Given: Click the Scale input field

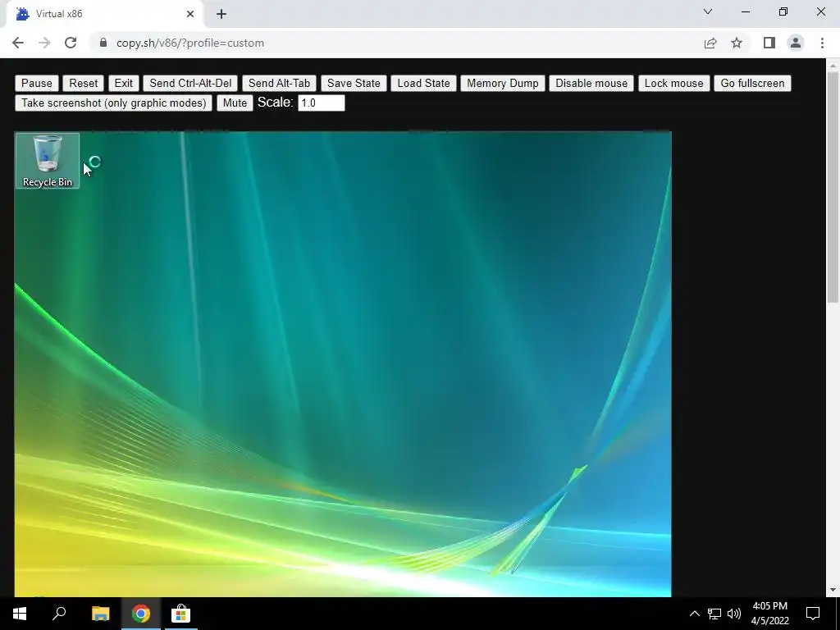Looking at the screenshot, I should point(322,103).
